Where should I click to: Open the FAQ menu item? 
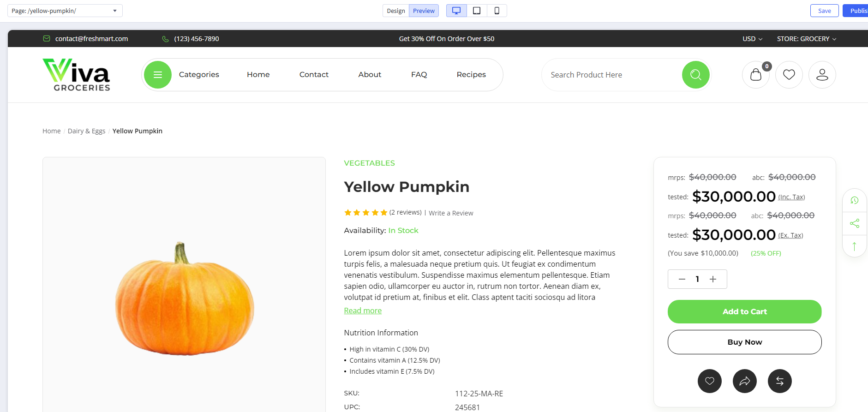pyautogui.click(x=419, y=75)
